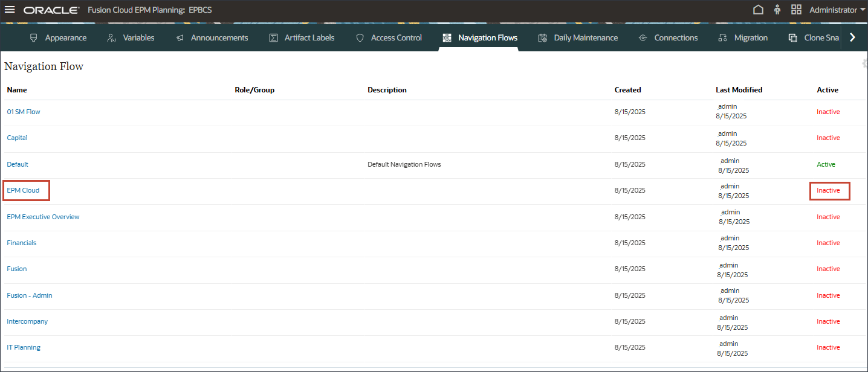Switch to the Appearance tab
The image size is (868, 372).
(66, 37)
